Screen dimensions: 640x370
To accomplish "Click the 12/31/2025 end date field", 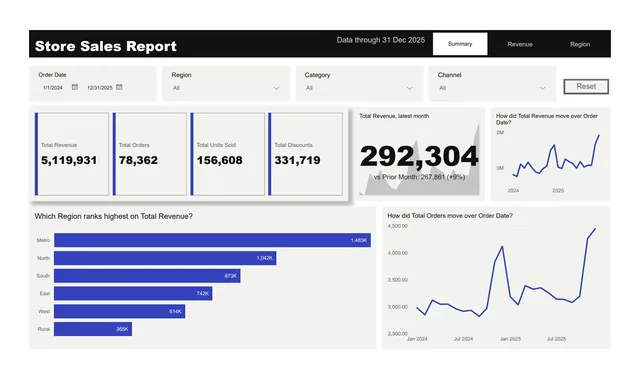I will pyautogui.click(x=100, y=88).
